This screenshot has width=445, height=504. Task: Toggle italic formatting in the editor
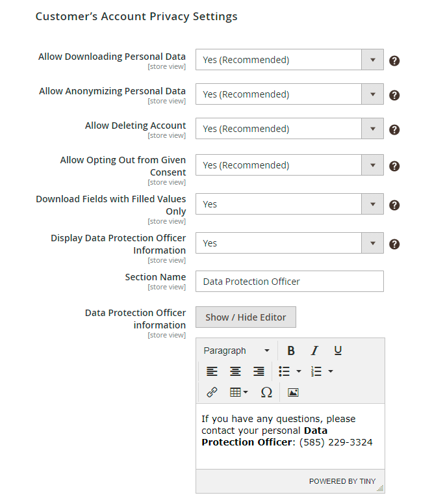314,351
